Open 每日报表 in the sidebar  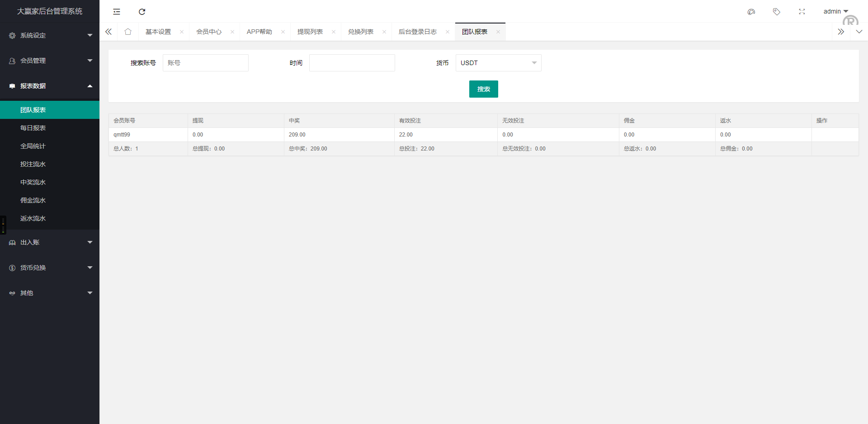(33, 128)
